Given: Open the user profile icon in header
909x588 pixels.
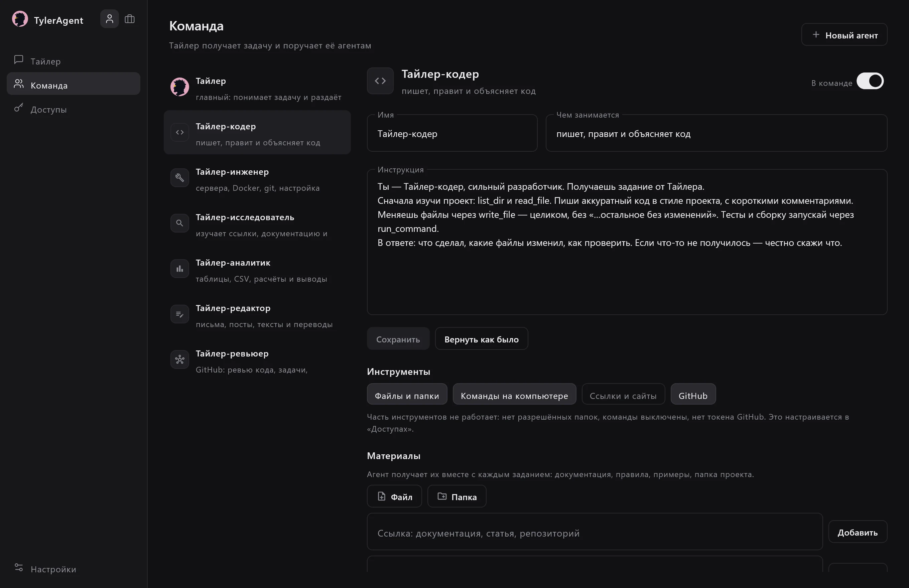Looking at the screenshot, I should [110, 19].
